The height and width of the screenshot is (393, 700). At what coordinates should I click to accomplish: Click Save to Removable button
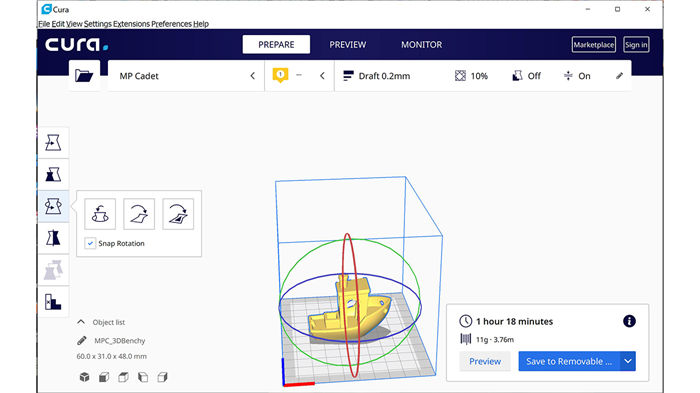click(569, 361)
